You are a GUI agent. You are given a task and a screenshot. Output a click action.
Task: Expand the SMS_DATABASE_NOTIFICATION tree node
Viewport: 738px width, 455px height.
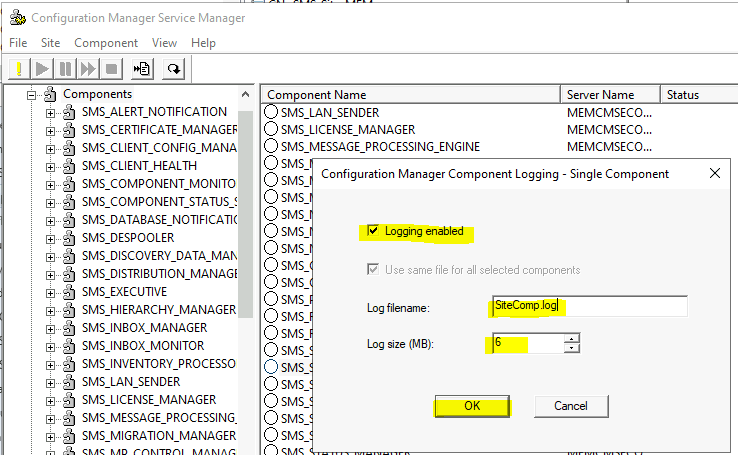click(x=50, y=221)
